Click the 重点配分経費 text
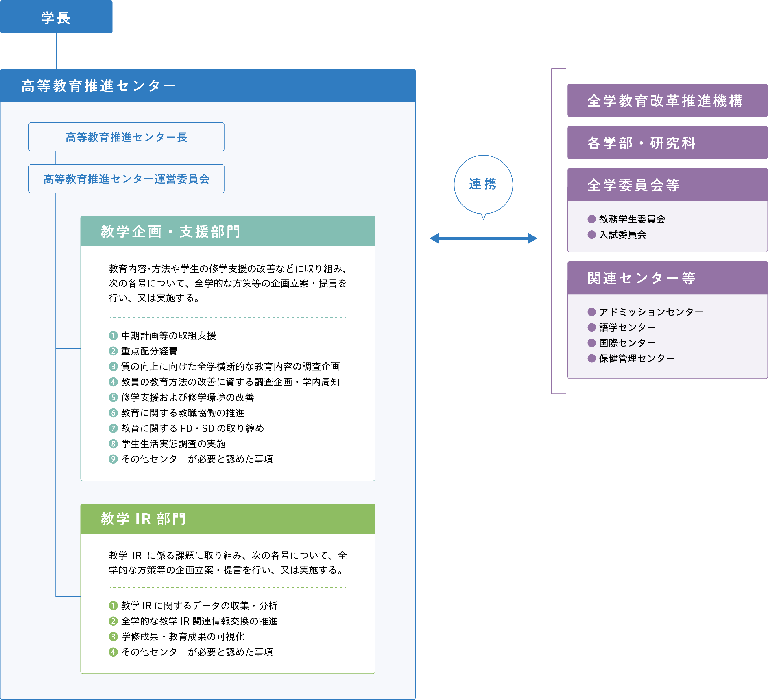The image size is (768, 700). click(149, 351)
